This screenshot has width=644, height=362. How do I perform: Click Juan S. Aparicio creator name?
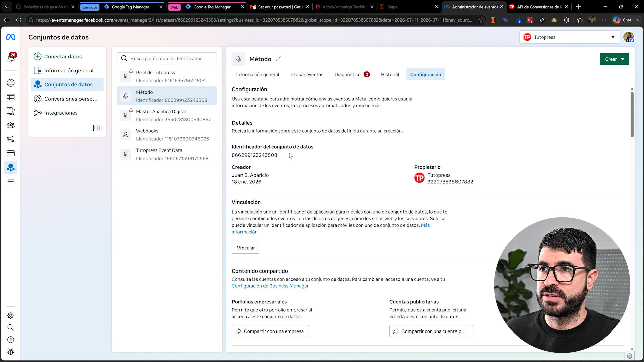click(250, 175)
